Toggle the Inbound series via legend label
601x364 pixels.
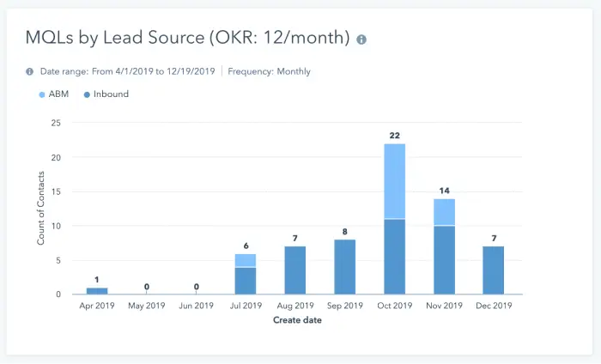(111, 94)
